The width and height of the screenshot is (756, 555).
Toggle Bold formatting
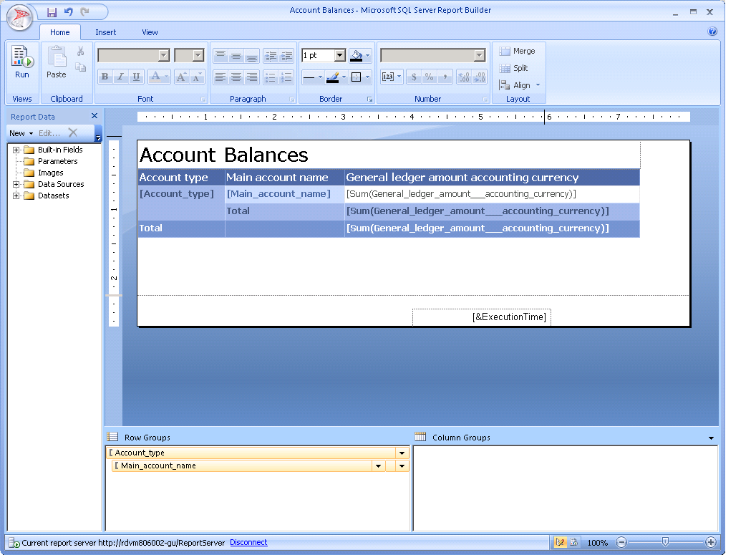point(105,77)
